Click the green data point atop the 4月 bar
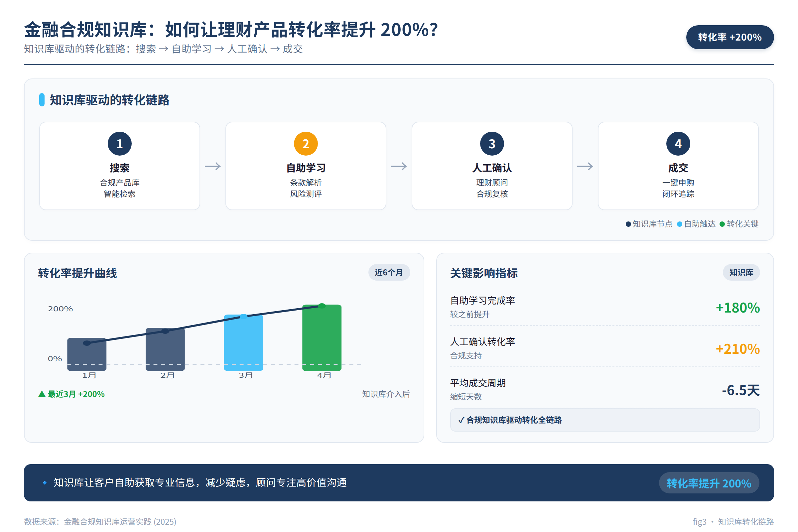 coord(322,306)
